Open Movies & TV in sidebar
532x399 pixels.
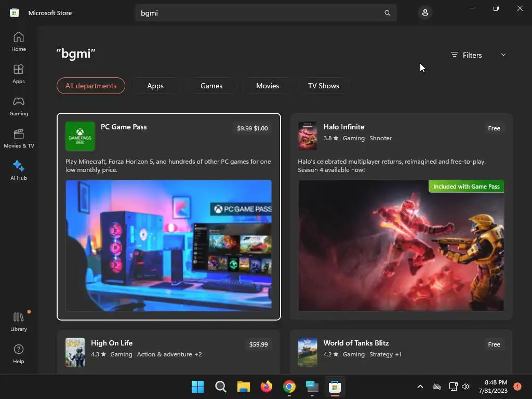[x=19, y=138]
